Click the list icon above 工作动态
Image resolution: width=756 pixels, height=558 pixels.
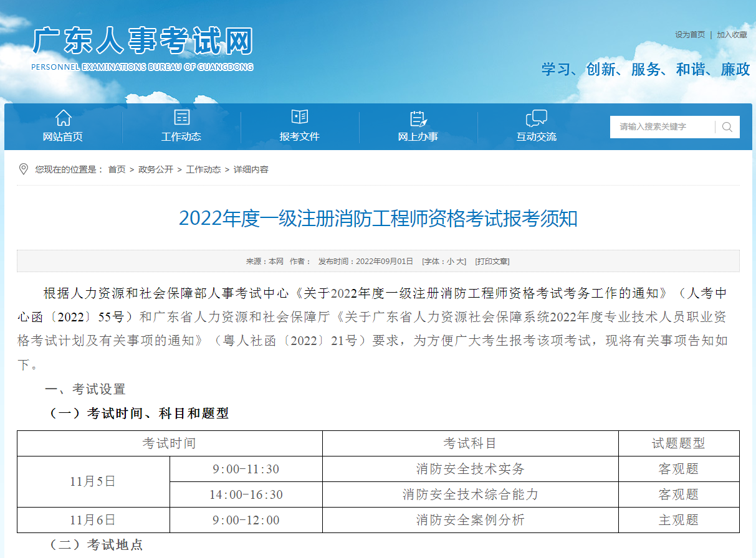click(x=181, y=117)
